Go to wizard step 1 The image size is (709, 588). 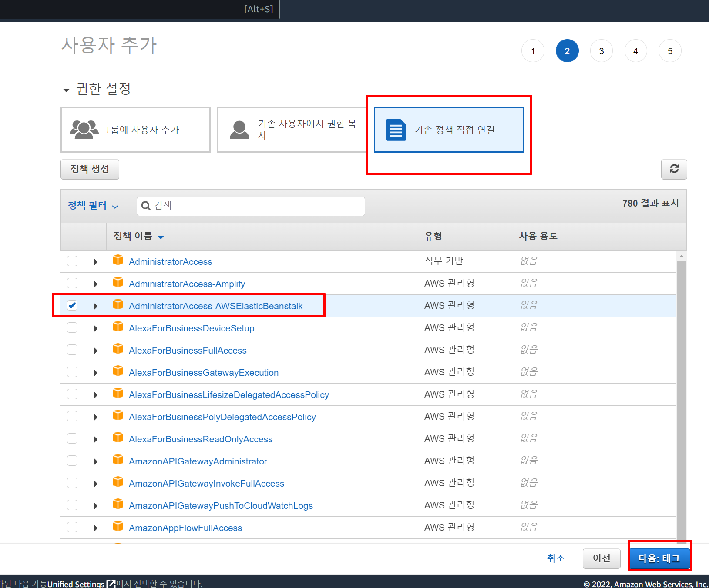pos(533,51)
